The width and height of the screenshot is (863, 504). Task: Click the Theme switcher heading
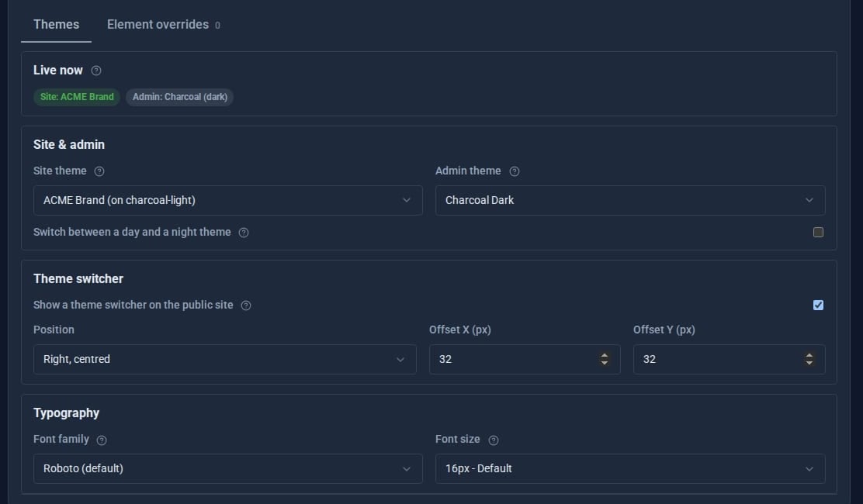coord(78,278)
